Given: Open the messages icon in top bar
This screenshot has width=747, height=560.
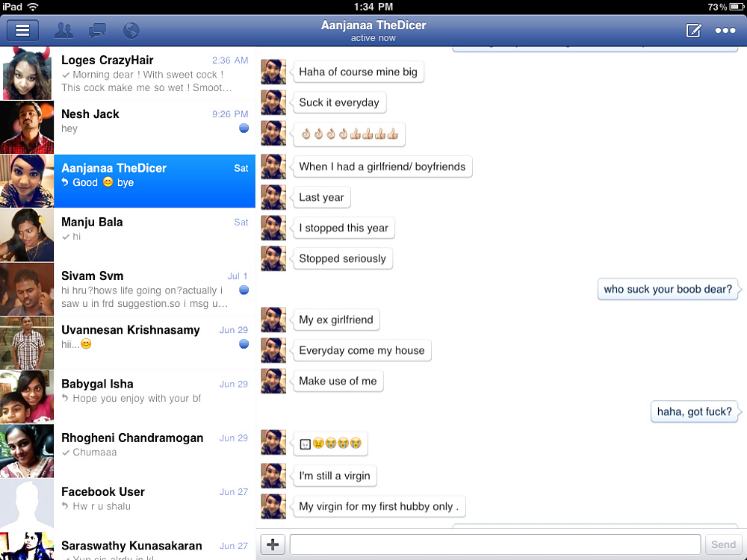Looking at the screenshot, I should [97, 31].
